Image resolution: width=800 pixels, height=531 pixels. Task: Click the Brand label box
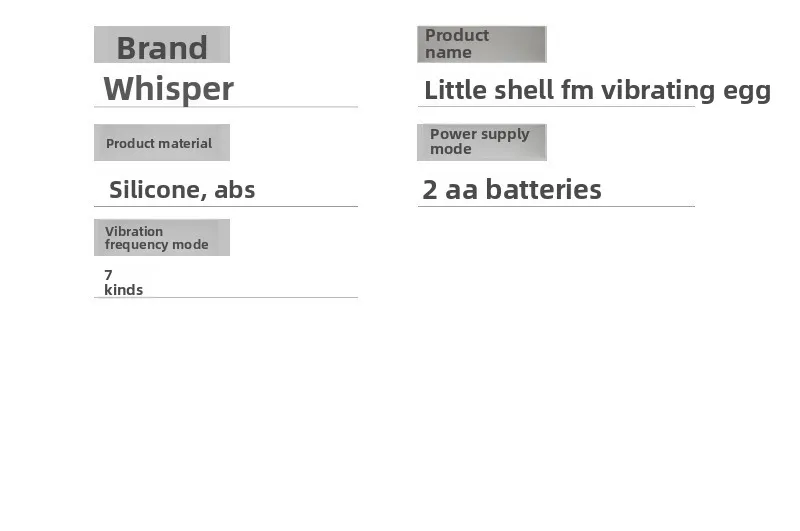click(162, 44)
